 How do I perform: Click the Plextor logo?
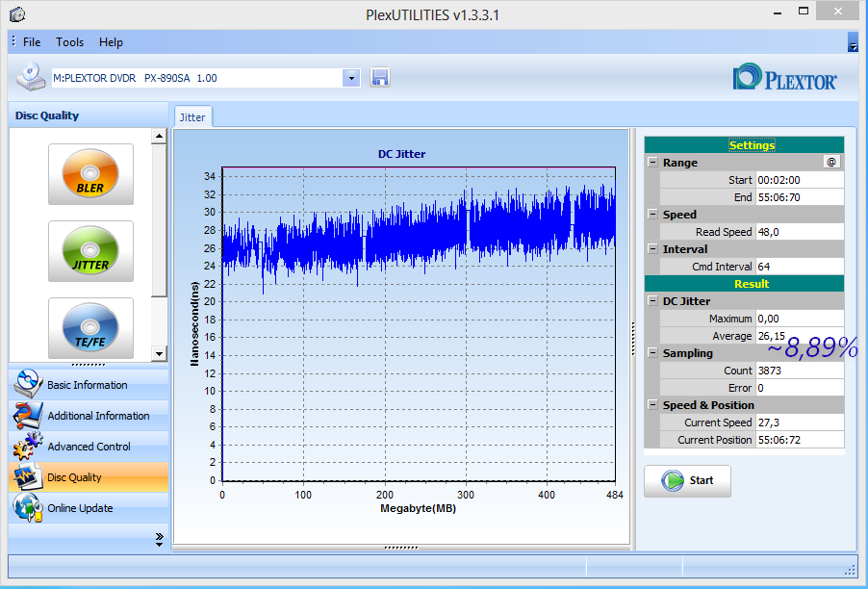(x=785, y=78)
